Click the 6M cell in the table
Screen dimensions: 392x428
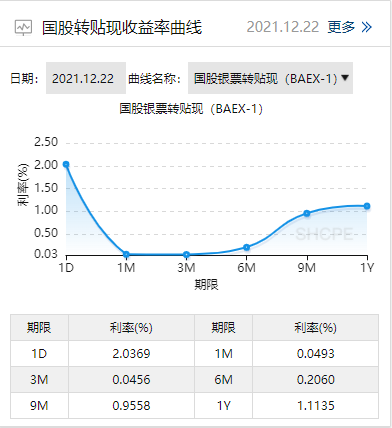click(224, 380)
